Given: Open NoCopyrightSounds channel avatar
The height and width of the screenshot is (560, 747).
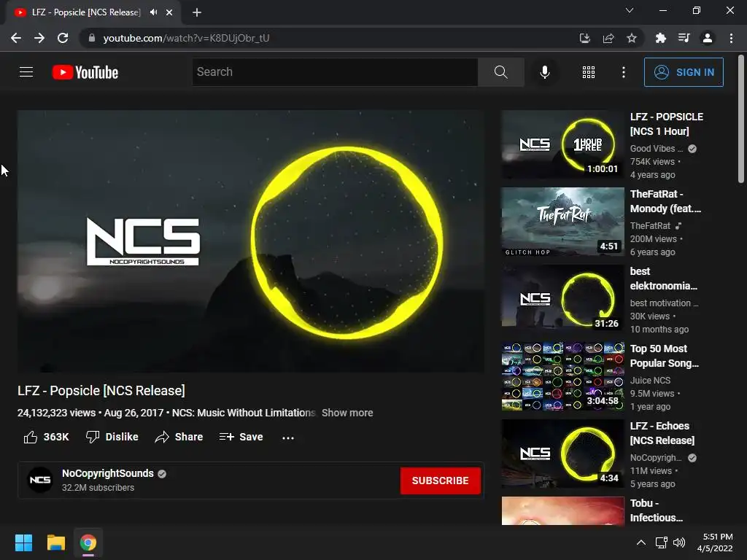Looking at the screenshot, I should click(x=40, y=480).
